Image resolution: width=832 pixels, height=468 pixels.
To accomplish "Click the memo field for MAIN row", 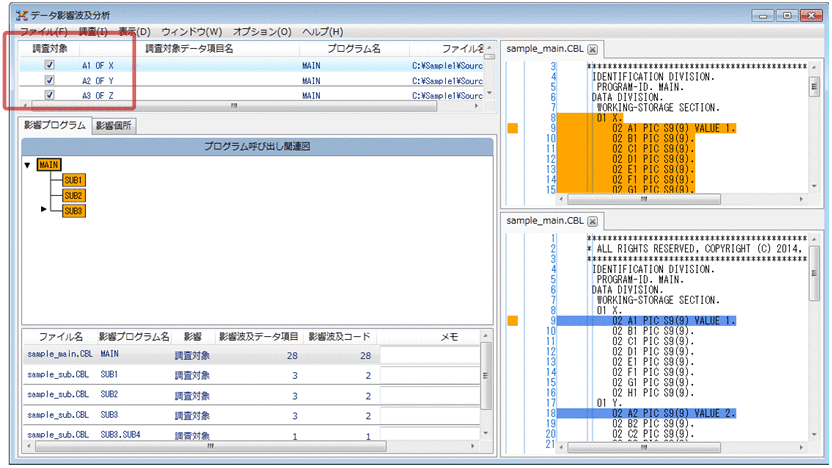I will 430,355.
